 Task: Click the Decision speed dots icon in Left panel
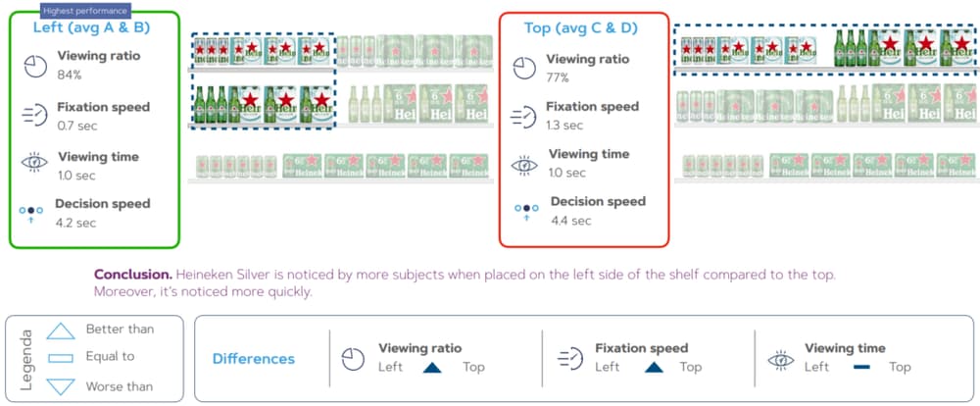(x=34, y=212)
